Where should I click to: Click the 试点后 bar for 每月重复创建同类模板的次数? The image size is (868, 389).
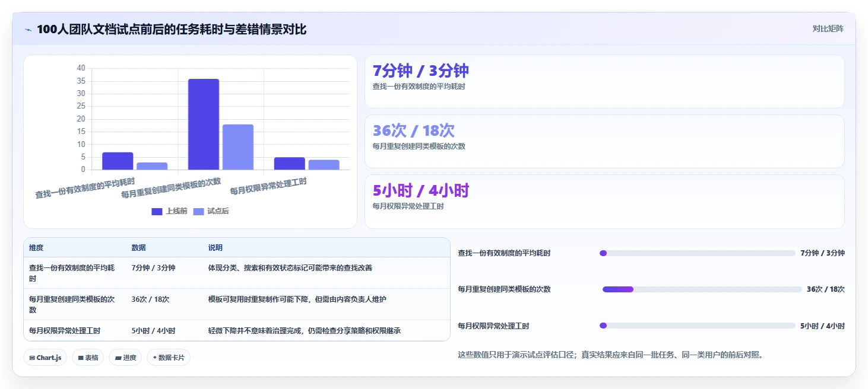[238, 147]
